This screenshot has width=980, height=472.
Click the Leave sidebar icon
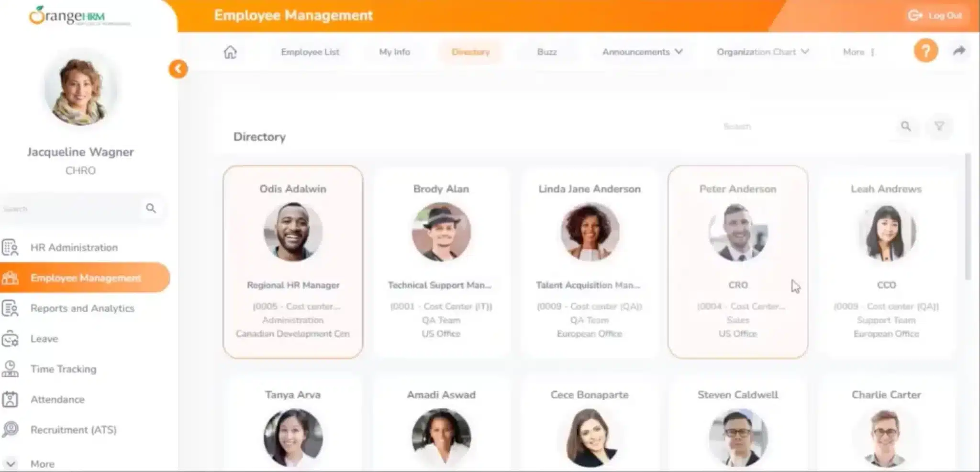coord(10,339)
